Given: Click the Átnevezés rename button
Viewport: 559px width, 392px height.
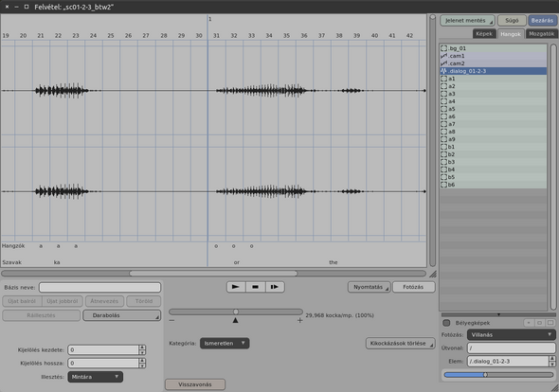Looking at the screenshot, I should 104,301.
